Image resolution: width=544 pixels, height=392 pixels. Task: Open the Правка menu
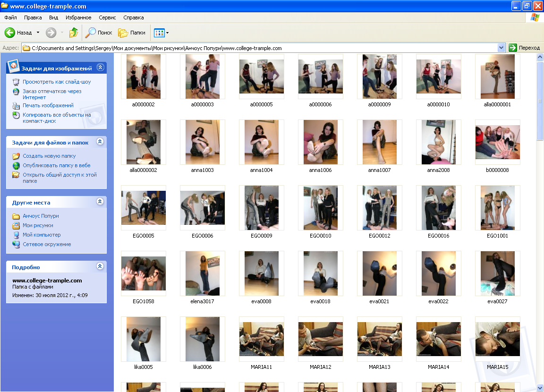click(33, 17)
